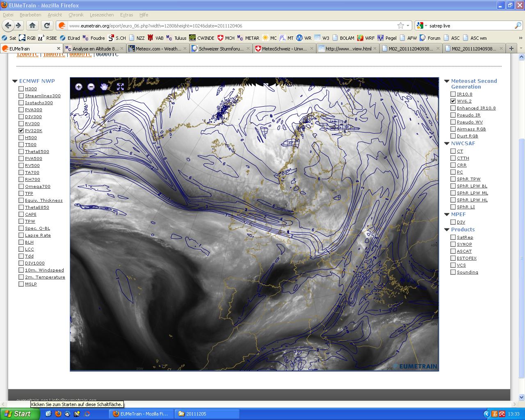
Task: Open the Chronik menu
Action: 76,15
